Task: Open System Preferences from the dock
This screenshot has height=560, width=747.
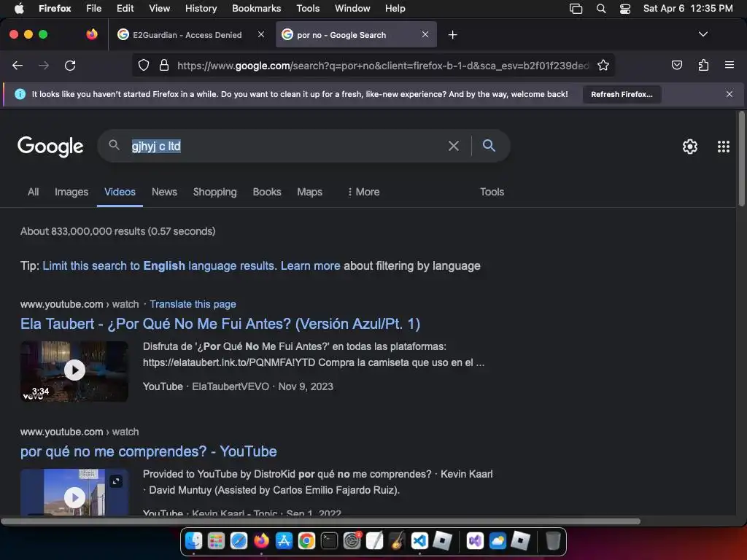Action: (352, 541)
